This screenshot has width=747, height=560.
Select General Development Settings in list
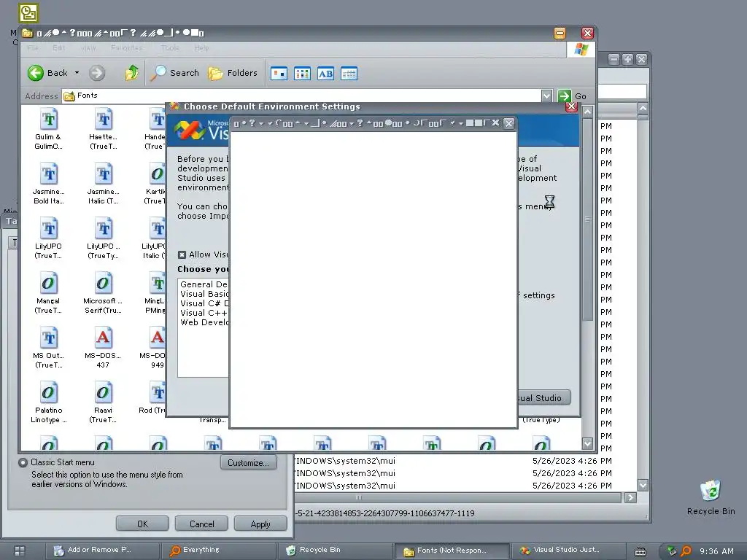(x=204, y=284)
